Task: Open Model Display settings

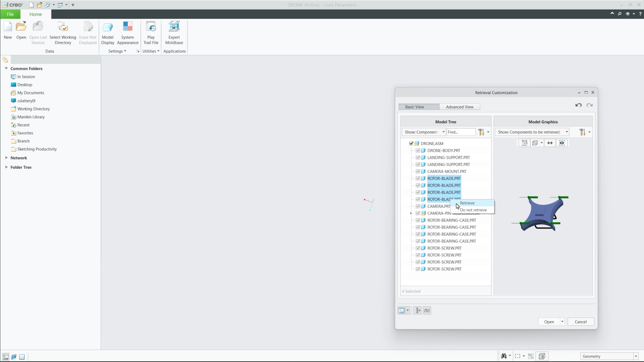Action: pyautogui.click(x=108, y=33)
